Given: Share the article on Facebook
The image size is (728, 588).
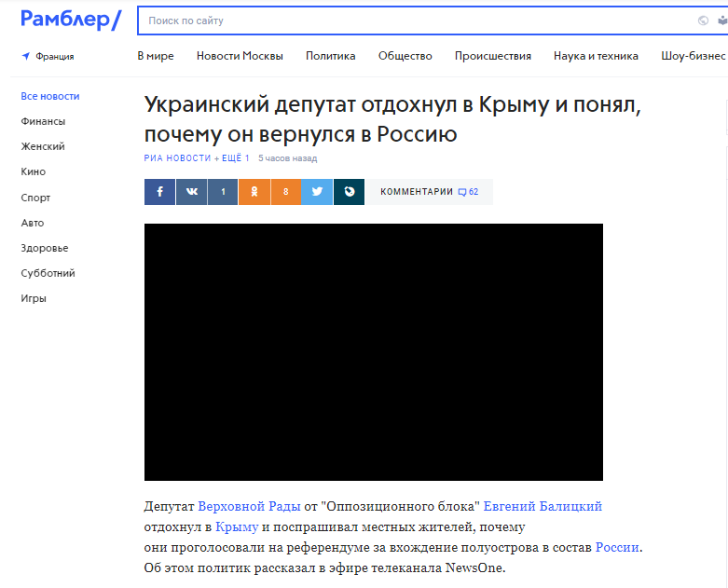Looking at the screenshot, I should coord(159,192).
